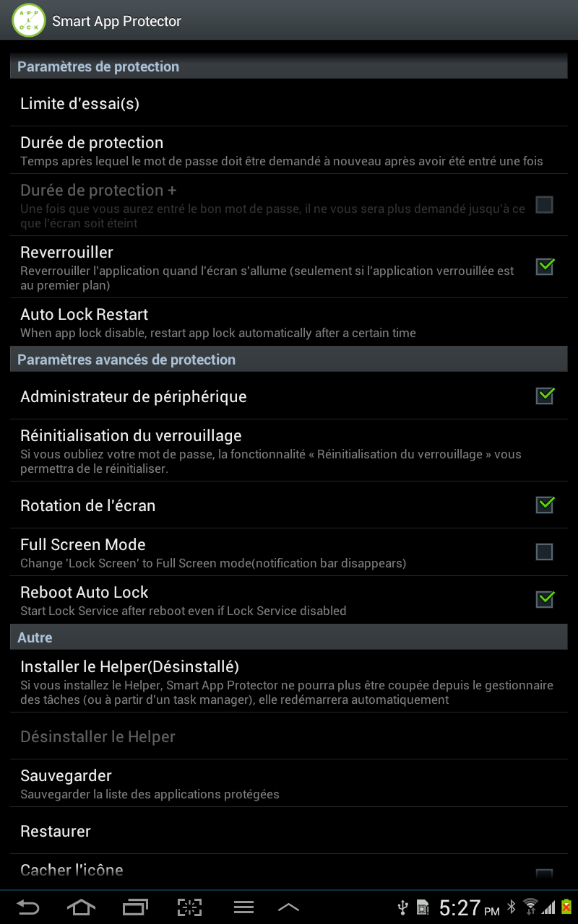Open the menu icon in bottom bar

[243, 907]
